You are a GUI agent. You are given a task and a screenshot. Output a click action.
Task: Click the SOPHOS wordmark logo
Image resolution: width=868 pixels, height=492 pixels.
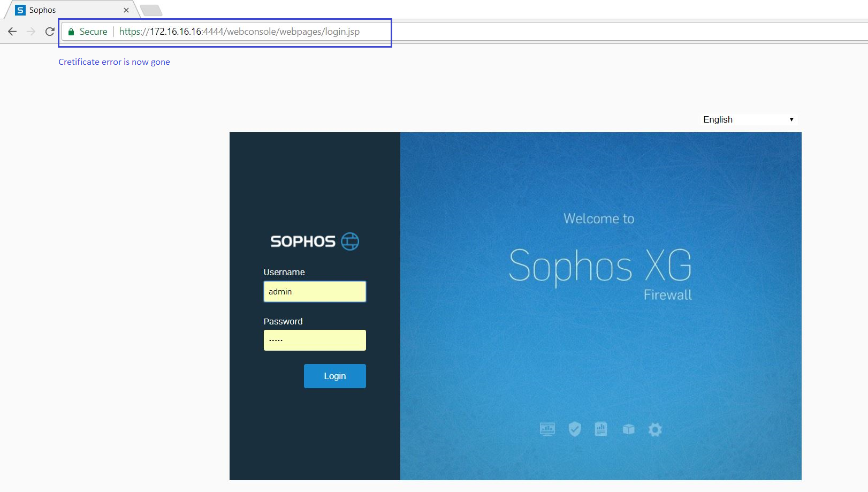coord(303,241)
